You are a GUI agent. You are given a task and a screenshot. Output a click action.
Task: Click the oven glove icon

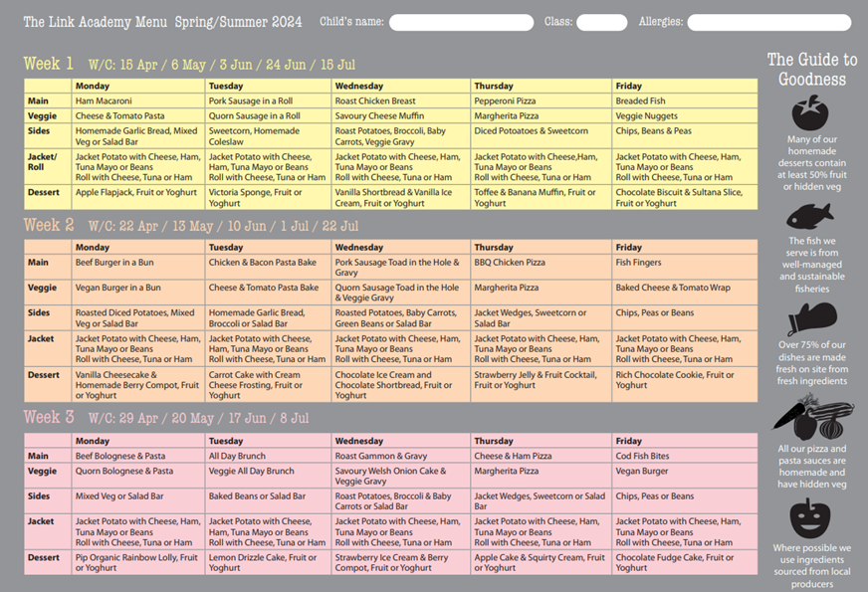[812, 319]
